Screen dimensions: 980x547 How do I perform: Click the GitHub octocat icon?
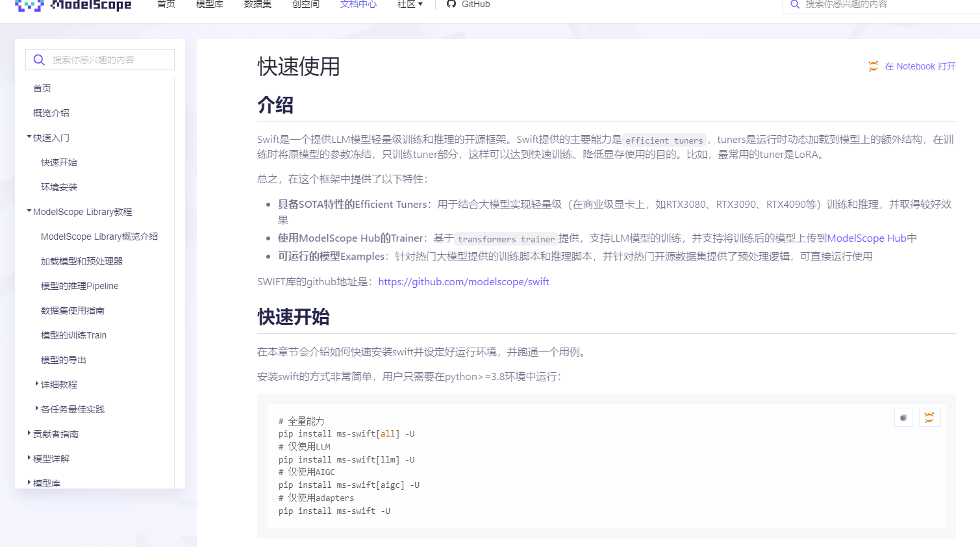[x=451, y=4]
